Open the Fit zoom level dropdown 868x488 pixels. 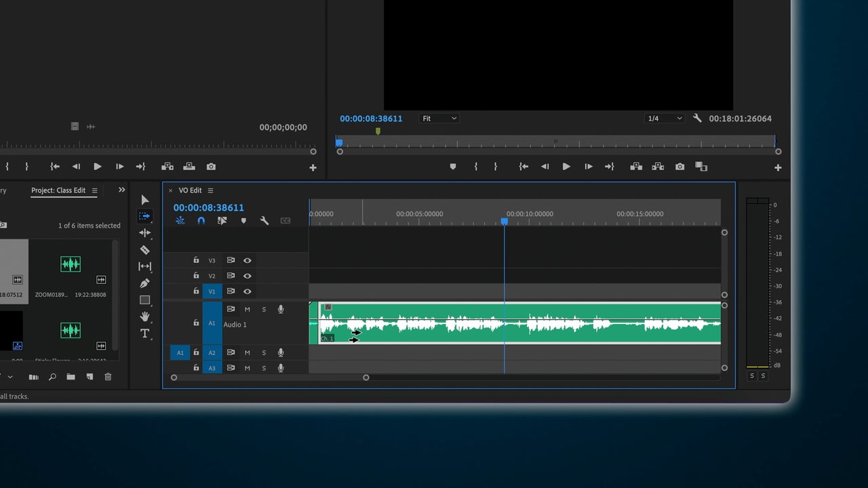[x=439, y=118]
